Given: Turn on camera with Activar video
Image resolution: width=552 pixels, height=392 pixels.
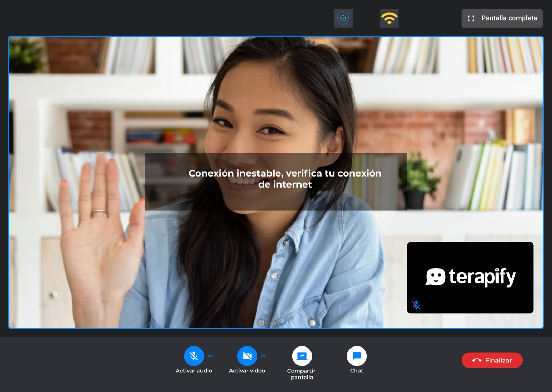Looking at the screenshot, I should point(247,356).
